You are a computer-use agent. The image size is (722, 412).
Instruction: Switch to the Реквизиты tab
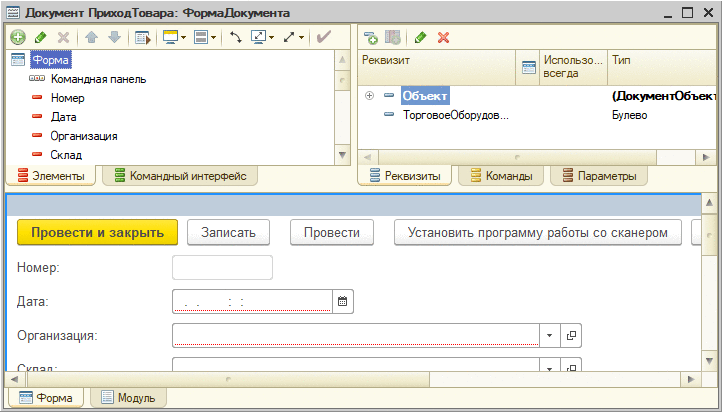tap(405, 176)
